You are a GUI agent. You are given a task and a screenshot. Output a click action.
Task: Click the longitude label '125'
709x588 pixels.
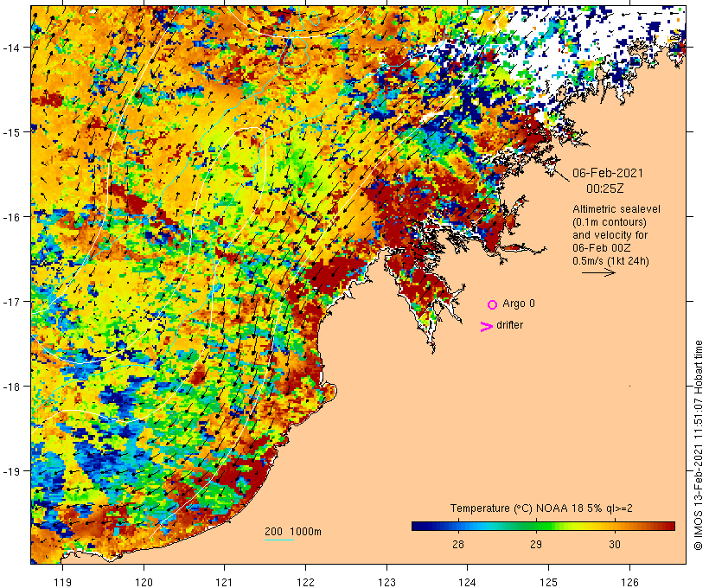click(x=548, y=582)
